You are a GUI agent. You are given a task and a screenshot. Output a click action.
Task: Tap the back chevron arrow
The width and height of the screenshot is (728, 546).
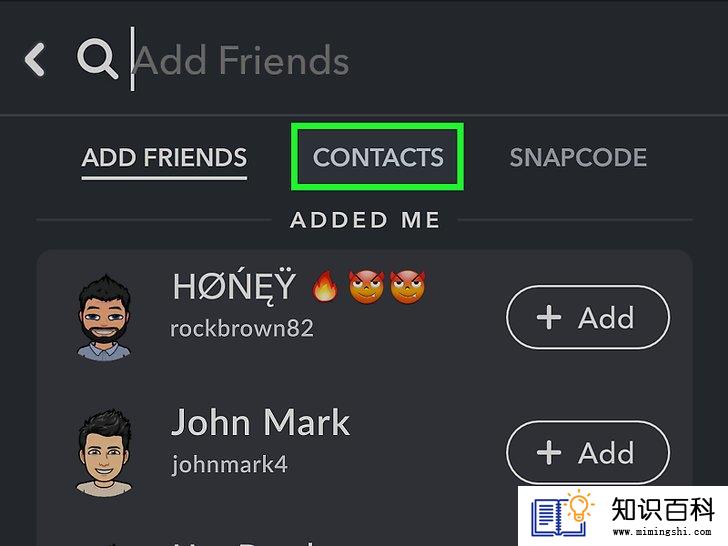pyautogui.click(x=35, y=59)
